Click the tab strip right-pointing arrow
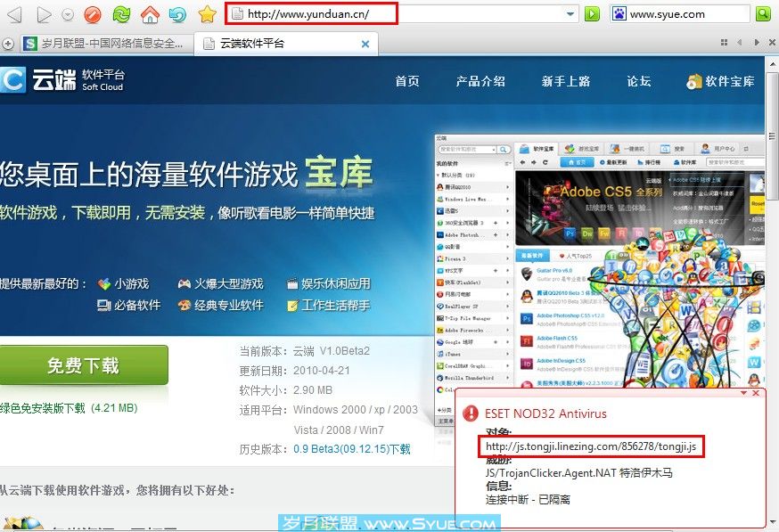The image size is (779, 532). tap(756, 43)
